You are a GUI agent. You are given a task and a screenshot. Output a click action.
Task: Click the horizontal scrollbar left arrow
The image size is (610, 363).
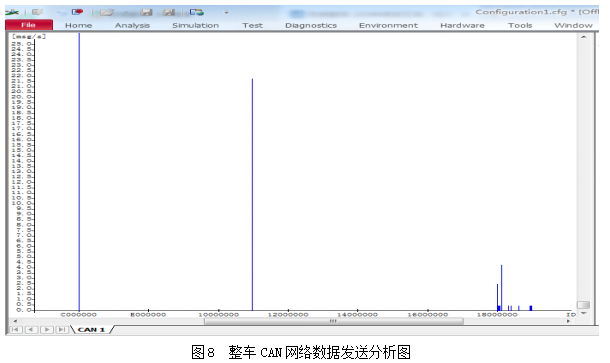pyautogui.click(x=15, y=321)
